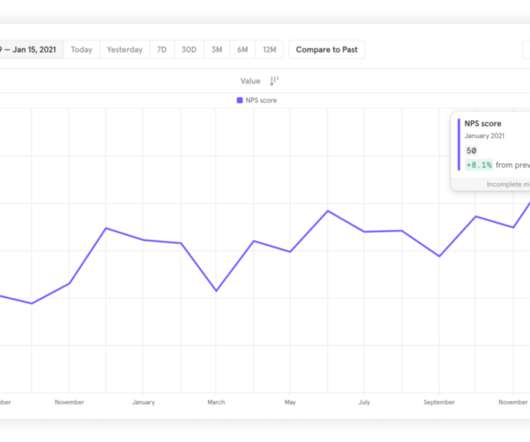Screen dimensions: 530x442
Task: Click the September low data point
Action: click(x=439, y=256)
